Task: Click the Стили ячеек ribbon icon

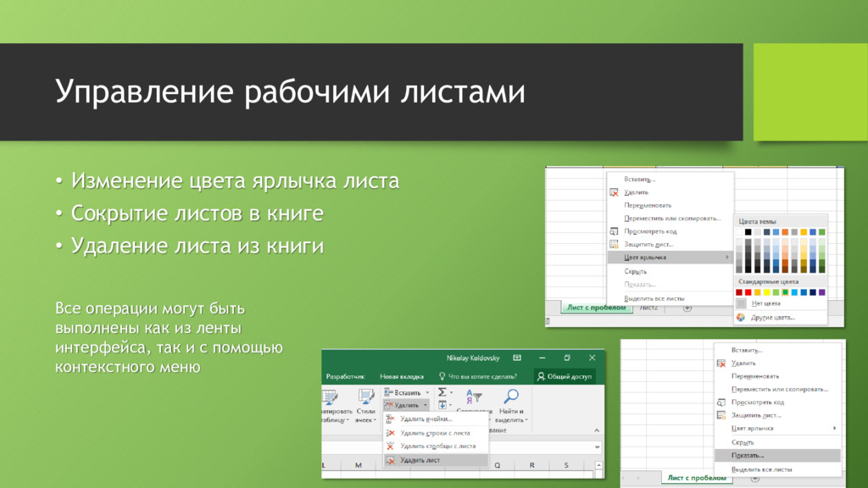Action: (366, 397)
